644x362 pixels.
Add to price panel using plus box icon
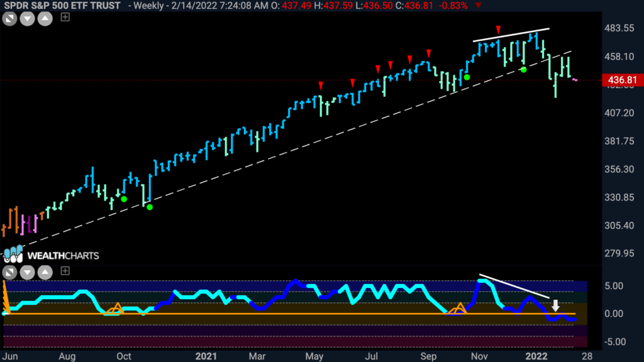coord(65,17)
